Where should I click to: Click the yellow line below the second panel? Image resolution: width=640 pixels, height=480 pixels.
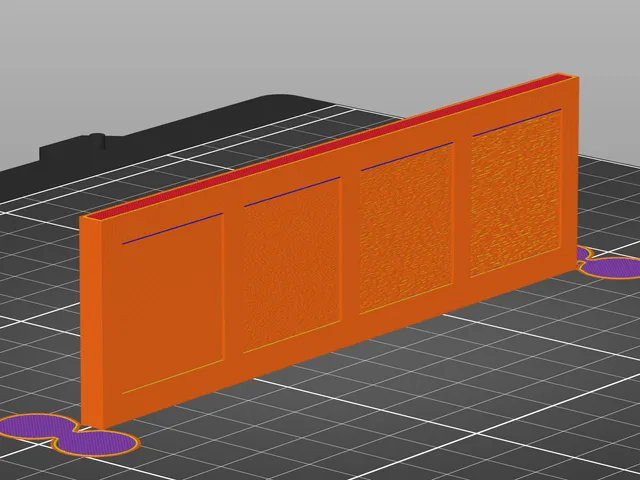[291, 337]
